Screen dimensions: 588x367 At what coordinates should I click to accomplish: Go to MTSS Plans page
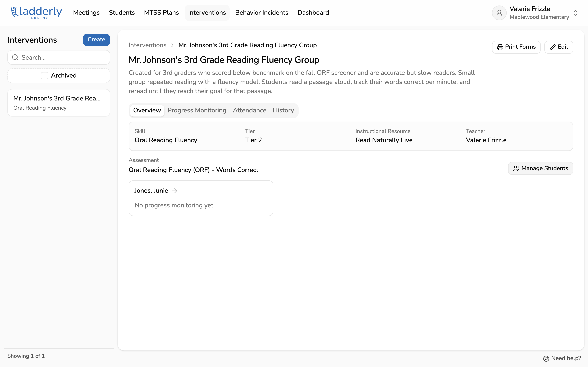pos(161,13)
